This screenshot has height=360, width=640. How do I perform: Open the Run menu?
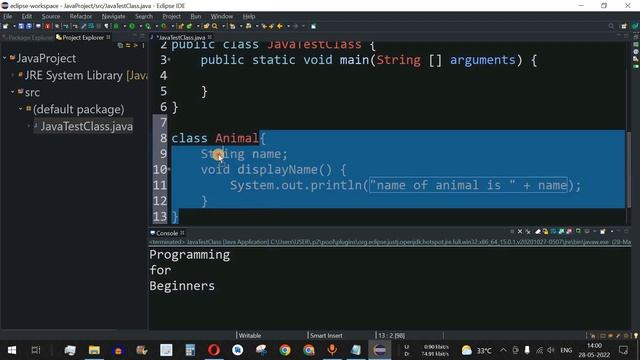tap(196, 16)
